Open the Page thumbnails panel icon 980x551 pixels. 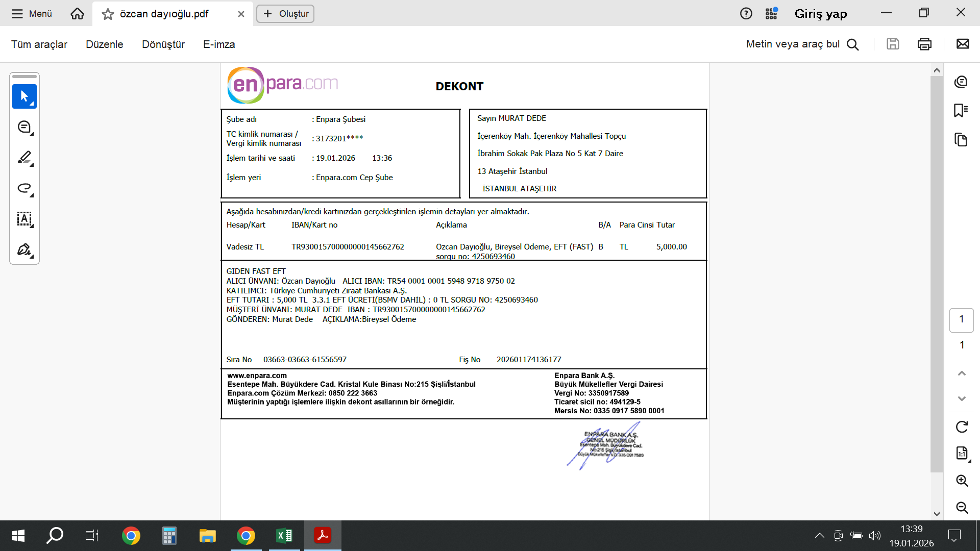(x=961, y=139)
